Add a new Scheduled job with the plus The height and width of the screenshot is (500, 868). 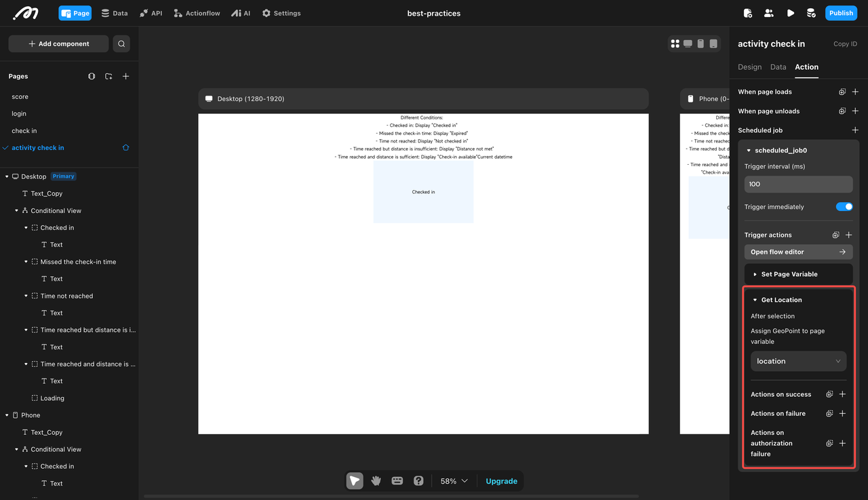(x=855, y=130)
